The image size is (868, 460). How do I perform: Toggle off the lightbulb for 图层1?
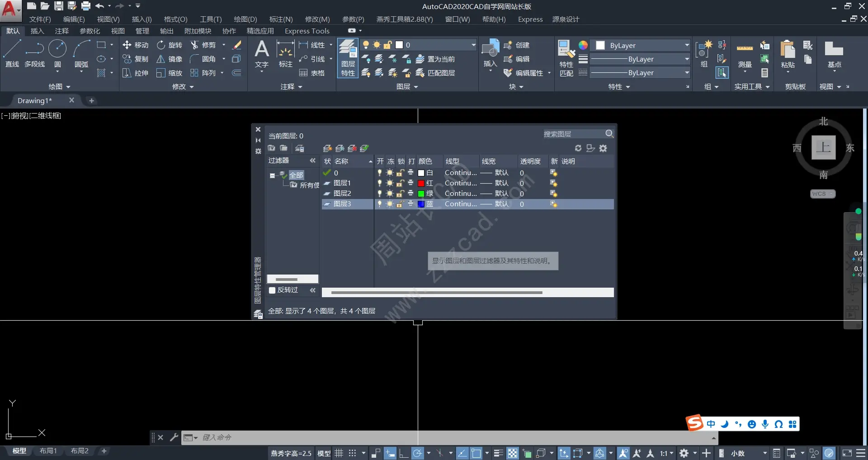click(379, 183)
